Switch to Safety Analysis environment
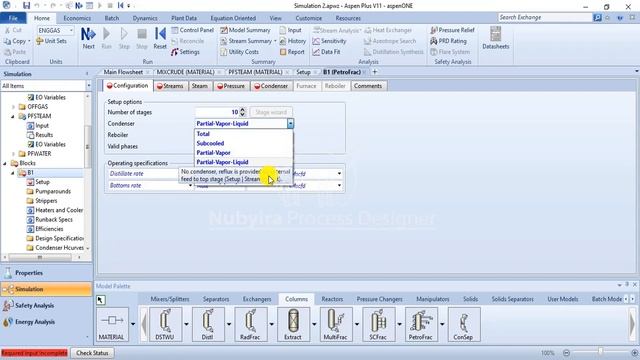This screenshot has height=360, width=640. coord(46,305)
